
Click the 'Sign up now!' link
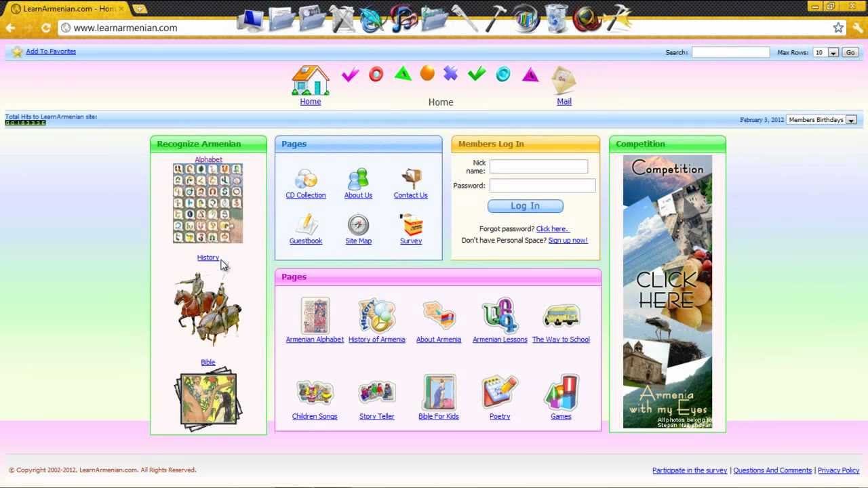(568, 241)
